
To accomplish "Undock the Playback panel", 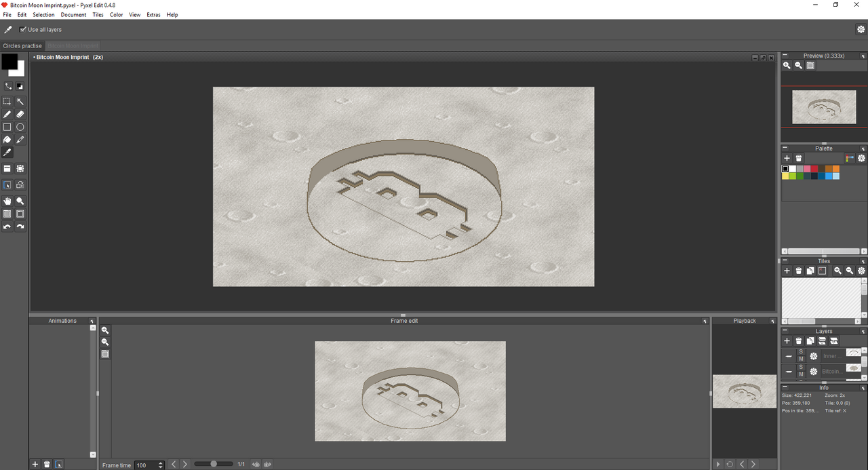I will [772, 321].
